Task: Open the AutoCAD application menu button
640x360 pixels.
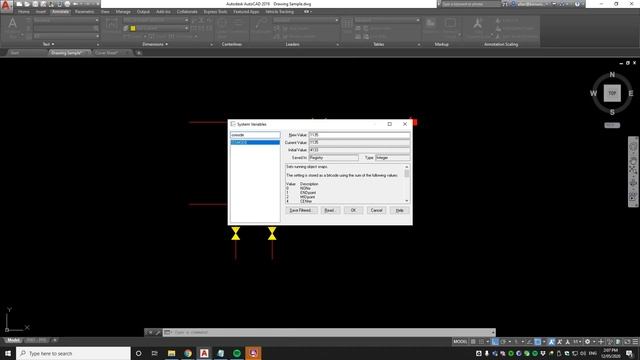Action: tap(6, 6)
